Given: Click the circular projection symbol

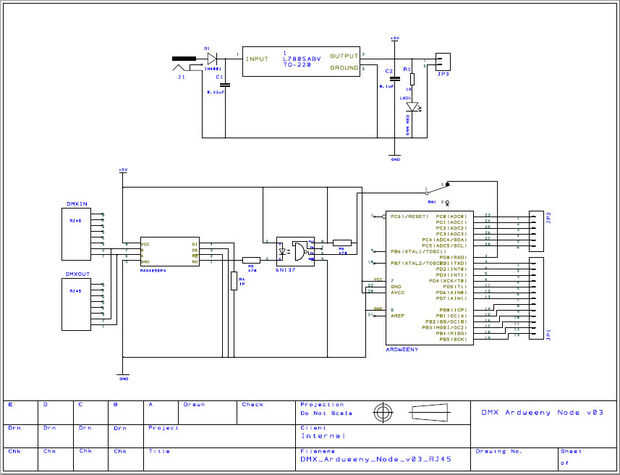Looking at the screenshot, I should click(383, 413).
